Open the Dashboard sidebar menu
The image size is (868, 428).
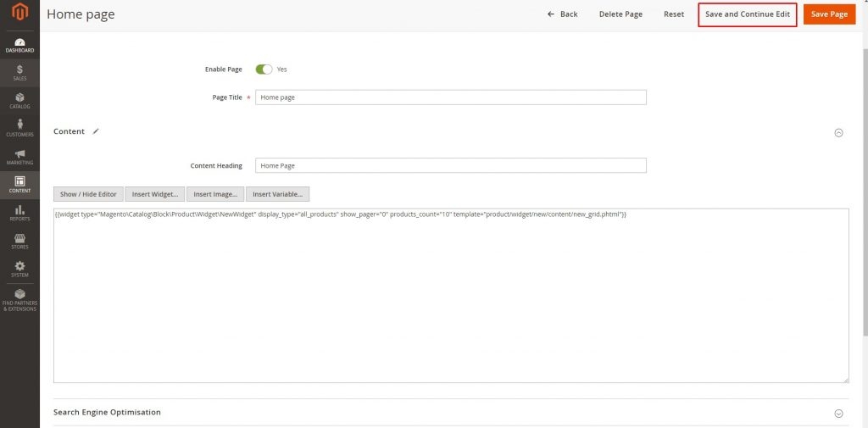click(x=20, y=46)
